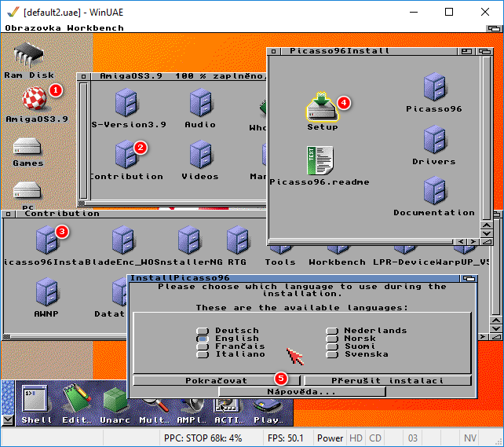
Task: Open the Documentation drawer
Action: click(x=434, y=191)
